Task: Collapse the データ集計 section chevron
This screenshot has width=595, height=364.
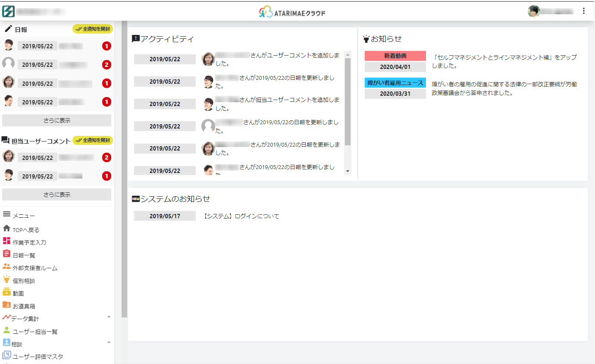Action: click(x=109, y=317)
